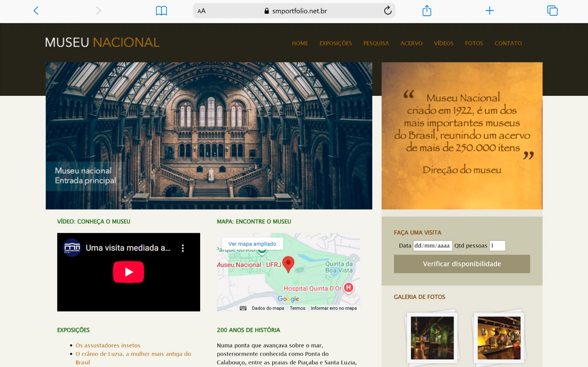Open the AA reader view menu
This screenshot has width=588, height=367.
tap(201, 11)
